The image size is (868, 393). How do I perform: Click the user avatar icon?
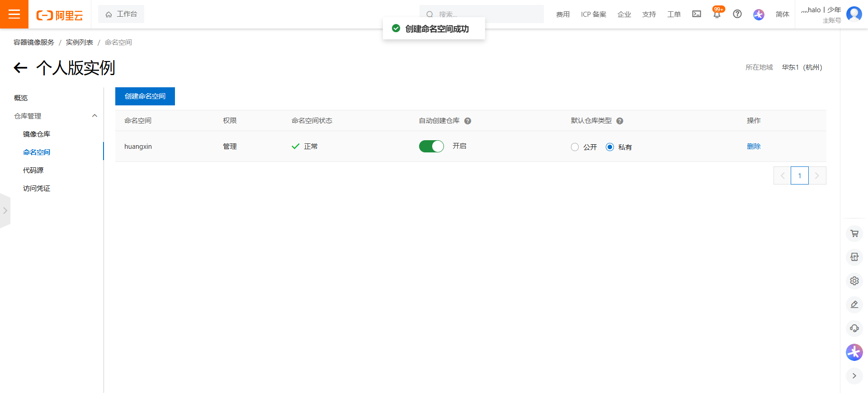point(854,14)
